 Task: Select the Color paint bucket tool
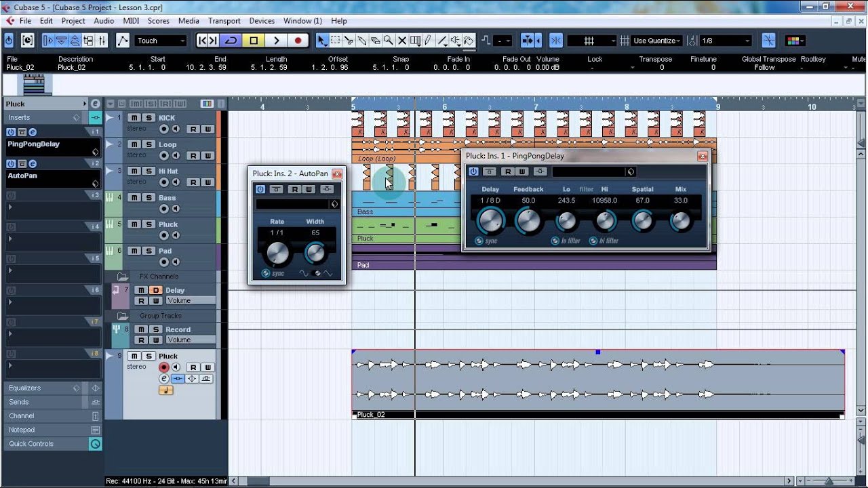coord(469,41)
